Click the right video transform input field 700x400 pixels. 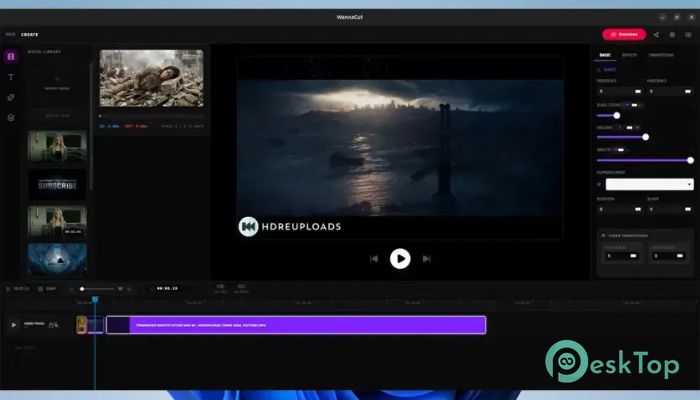point(668,256)
